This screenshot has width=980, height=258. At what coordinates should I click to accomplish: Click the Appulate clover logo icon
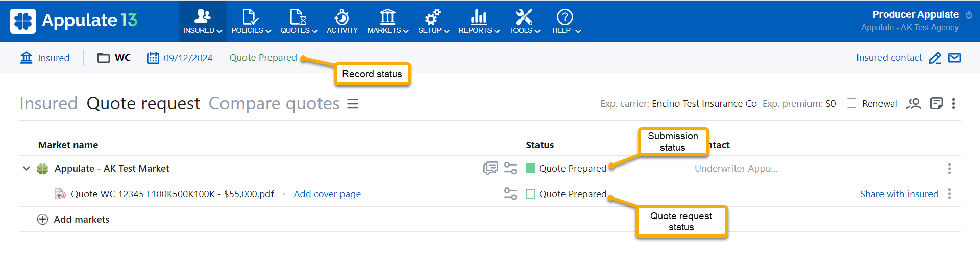23,21
